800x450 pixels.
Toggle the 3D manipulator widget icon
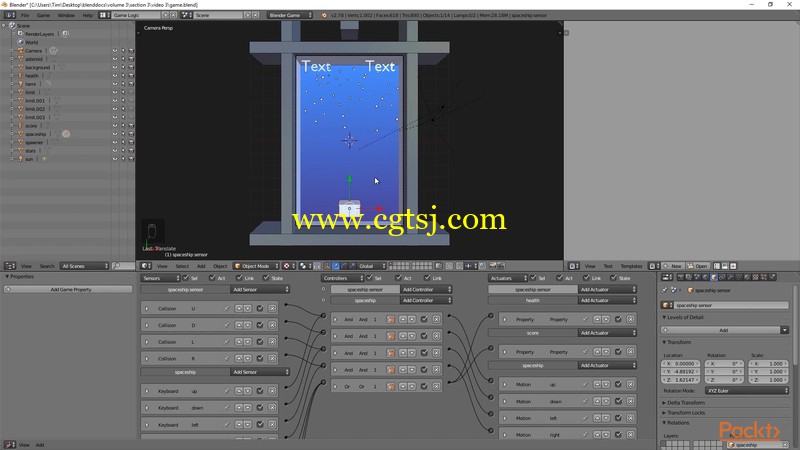pos(327,266)
